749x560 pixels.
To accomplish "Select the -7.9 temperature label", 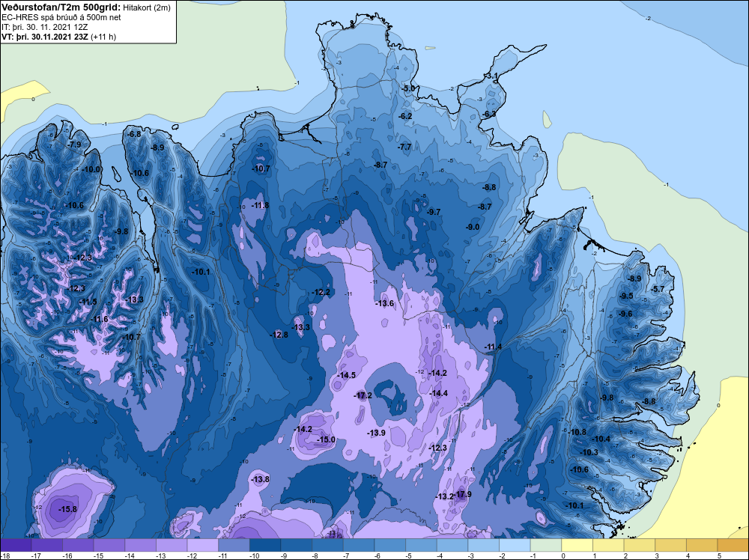I will tap(74, 144).
